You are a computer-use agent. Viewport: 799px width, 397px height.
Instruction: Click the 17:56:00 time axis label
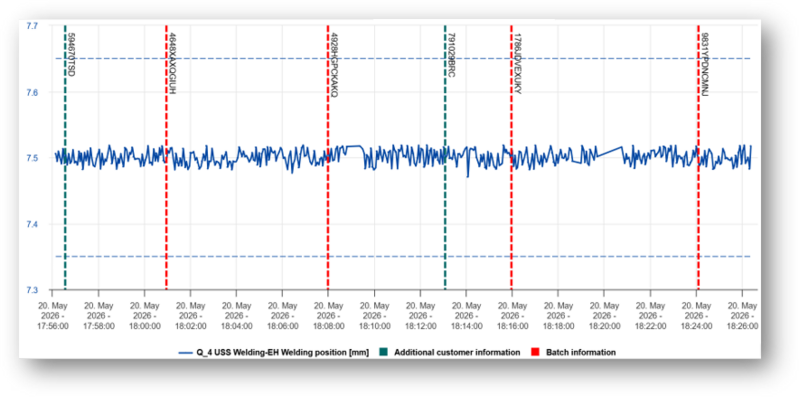click(x=52, y=316)
